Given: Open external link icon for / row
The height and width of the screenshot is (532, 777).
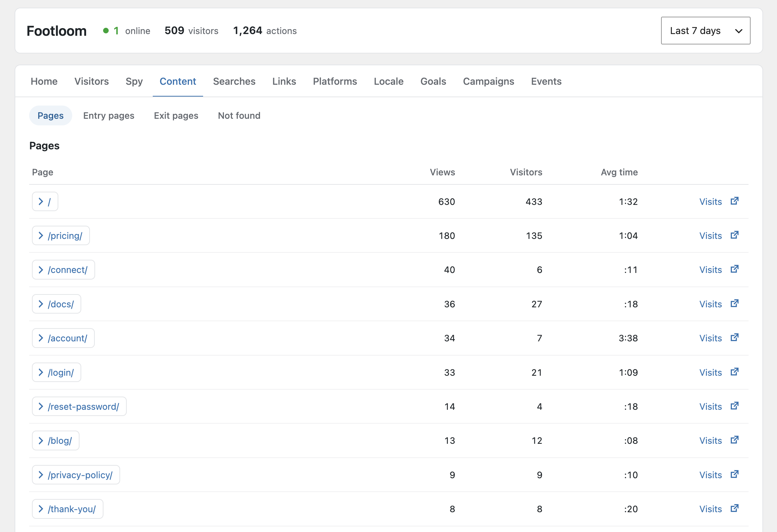Looking at the screenshot, I should 735,201.
